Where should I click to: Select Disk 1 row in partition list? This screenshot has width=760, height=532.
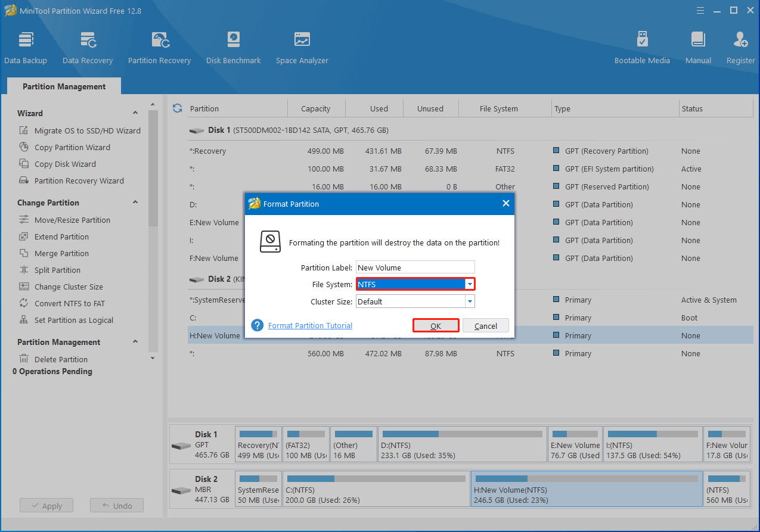click(x=470, y=130)
